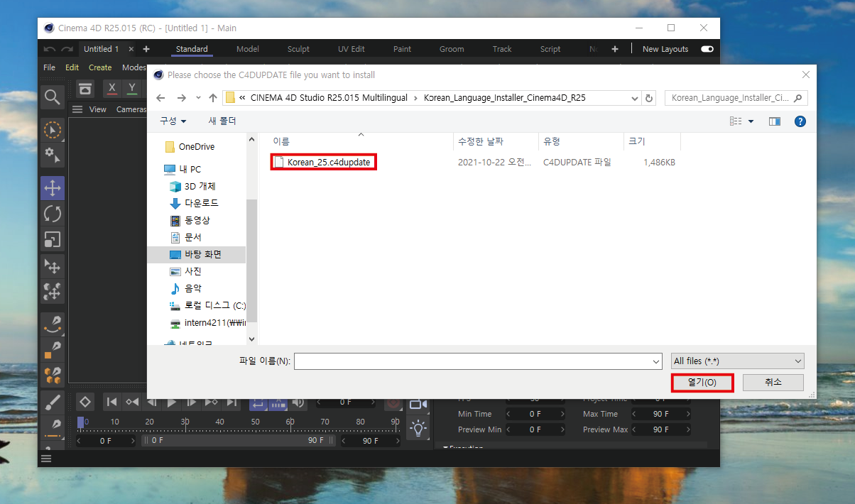Click the undo arrow in Cinema 4D
Image resolution: width=855 pixels, height=504 pixels.
50,49
